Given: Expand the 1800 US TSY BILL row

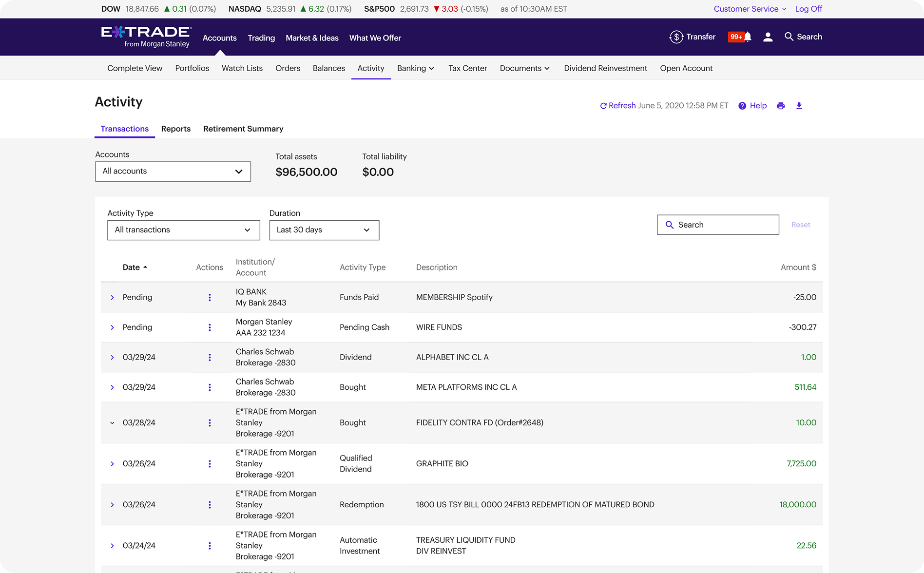Looking at the screenshot, I should (112, 505).
